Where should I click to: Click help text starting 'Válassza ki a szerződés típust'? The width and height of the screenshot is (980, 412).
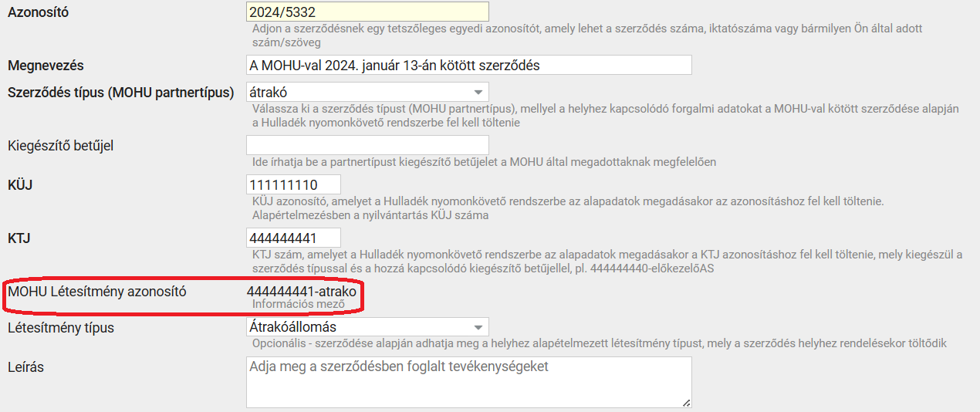click(x=606, y=116)
